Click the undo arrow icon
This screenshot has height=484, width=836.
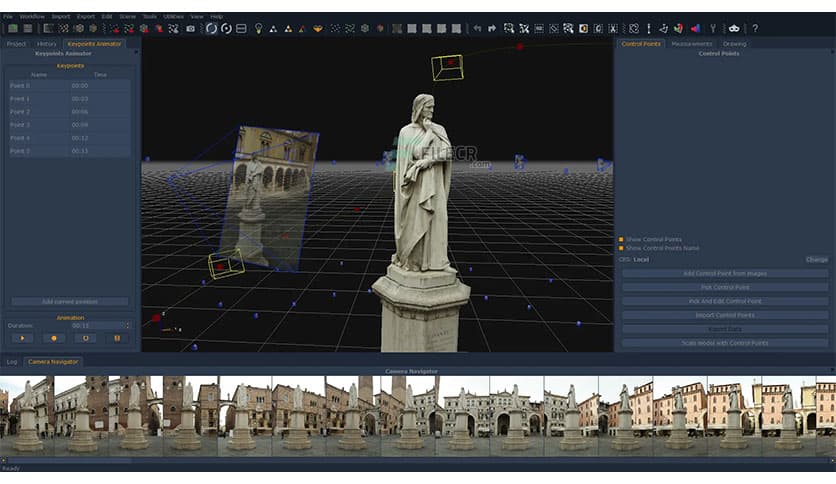point(476,28)
